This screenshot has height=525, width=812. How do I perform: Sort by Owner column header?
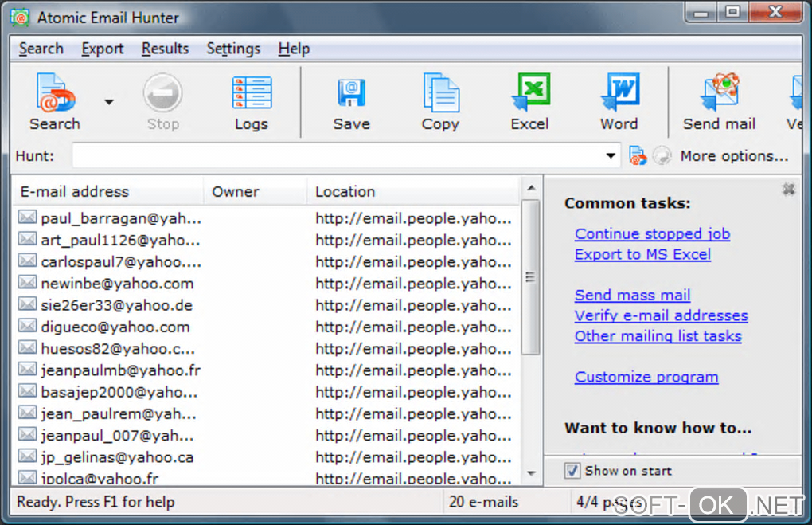tap(256, 192)
